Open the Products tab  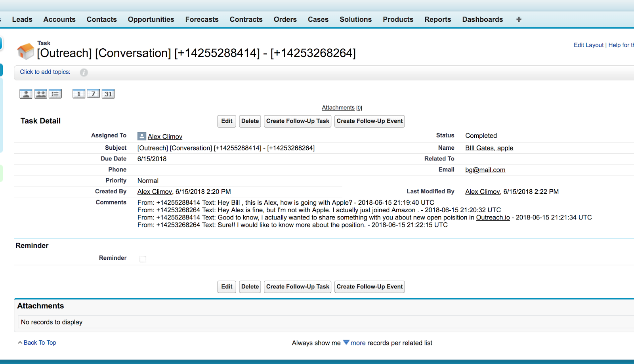point(398,19)
